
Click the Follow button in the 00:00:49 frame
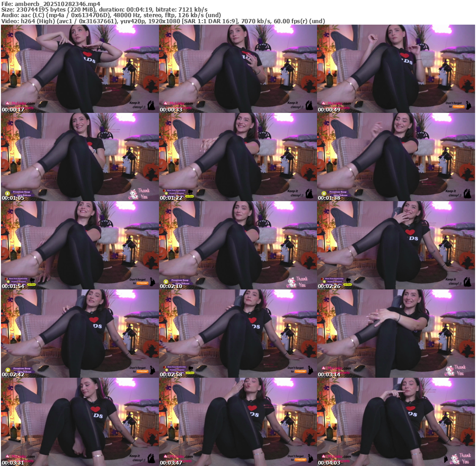point(458,106)
